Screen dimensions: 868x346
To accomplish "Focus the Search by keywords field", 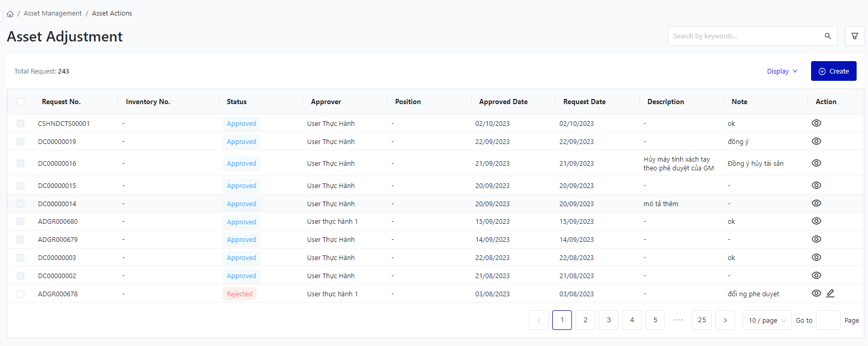I will tap(745, 36).
